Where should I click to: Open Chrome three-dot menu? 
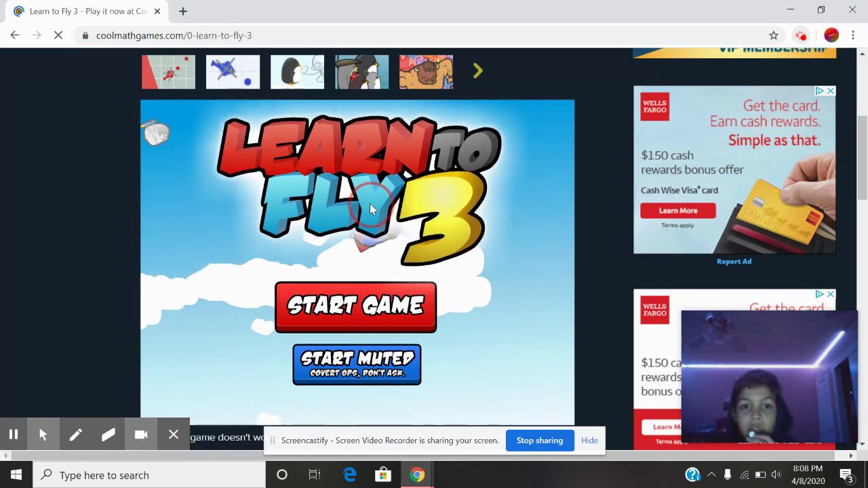[853, 35]
